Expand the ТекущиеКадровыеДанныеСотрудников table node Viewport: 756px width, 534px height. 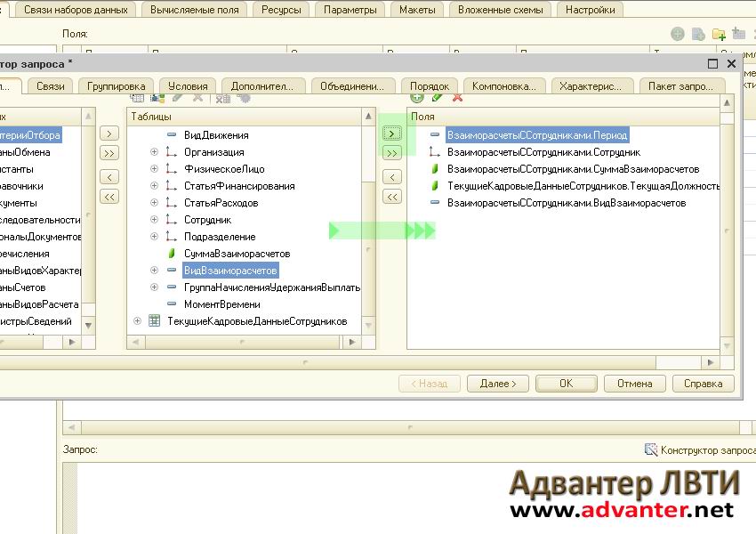click(137, 321)
